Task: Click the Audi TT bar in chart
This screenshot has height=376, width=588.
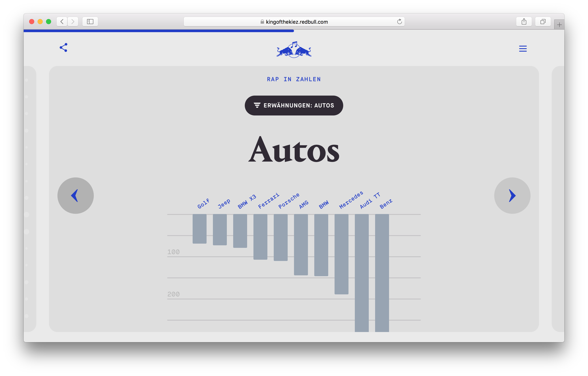Action: (362, 273)
